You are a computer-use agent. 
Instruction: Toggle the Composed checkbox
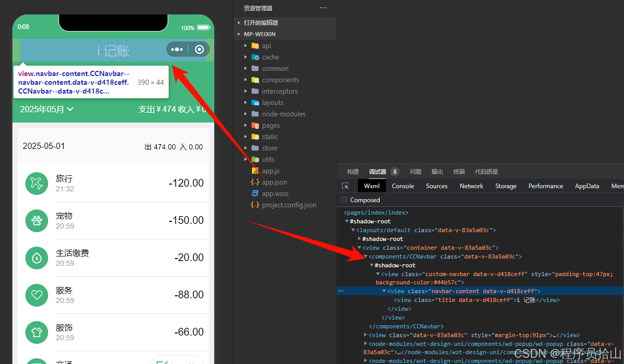click(344, 200)
